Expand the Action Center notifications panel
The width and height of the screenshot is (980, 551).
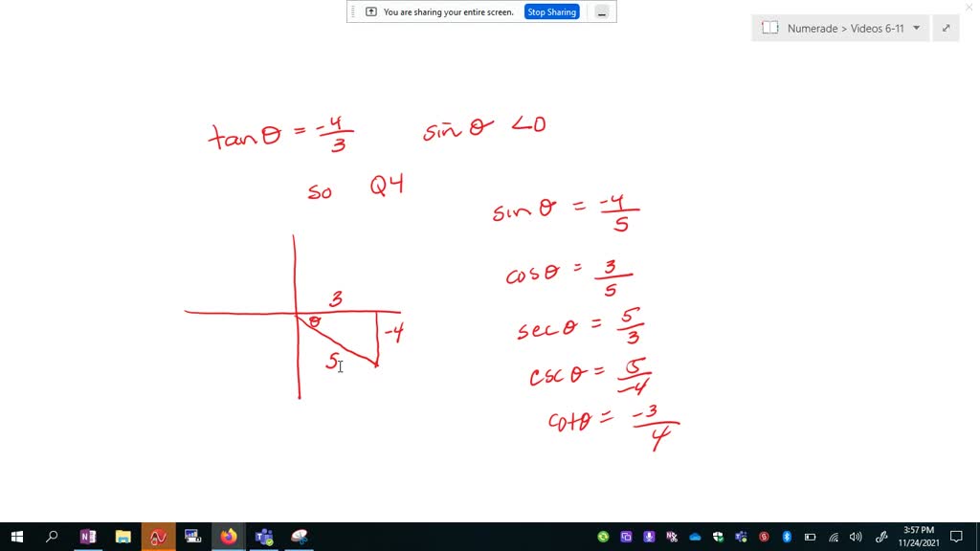[957, 537]
